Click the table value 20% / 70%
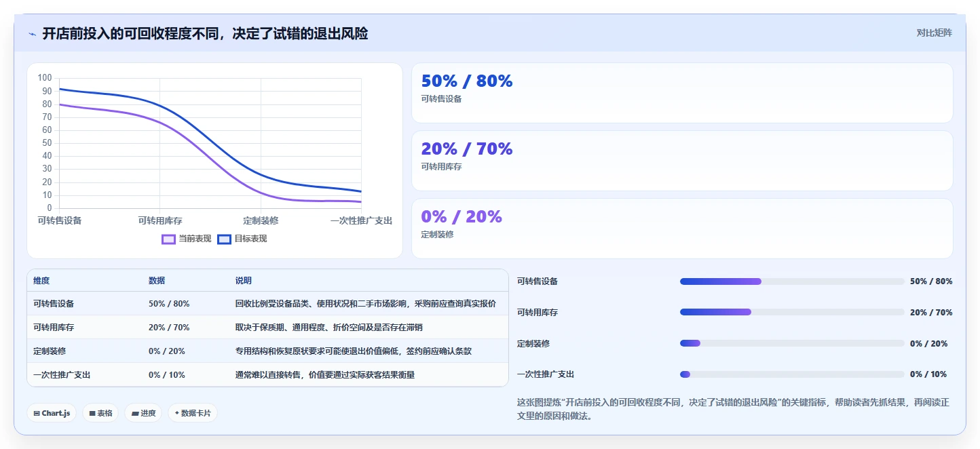Viewport: 980px width, 449px height. coord(169,328)
